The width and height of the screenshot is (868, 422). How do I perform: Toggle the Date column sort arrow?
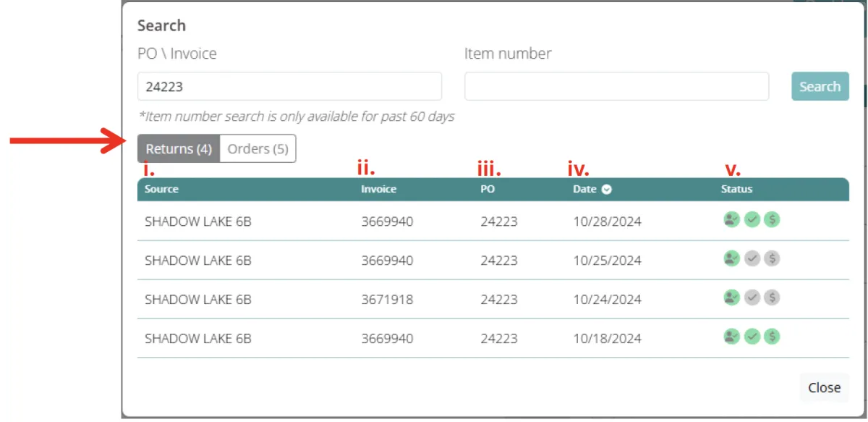click(x=607, y=189)
